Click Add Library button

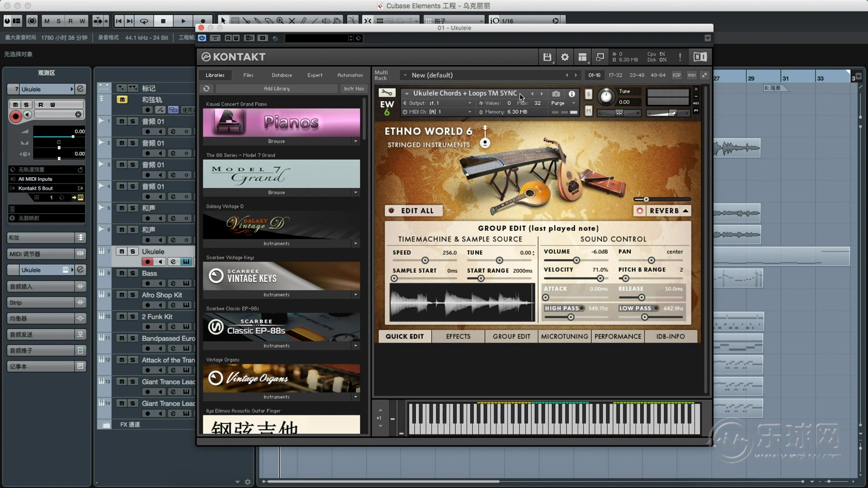tap(277, 89)
